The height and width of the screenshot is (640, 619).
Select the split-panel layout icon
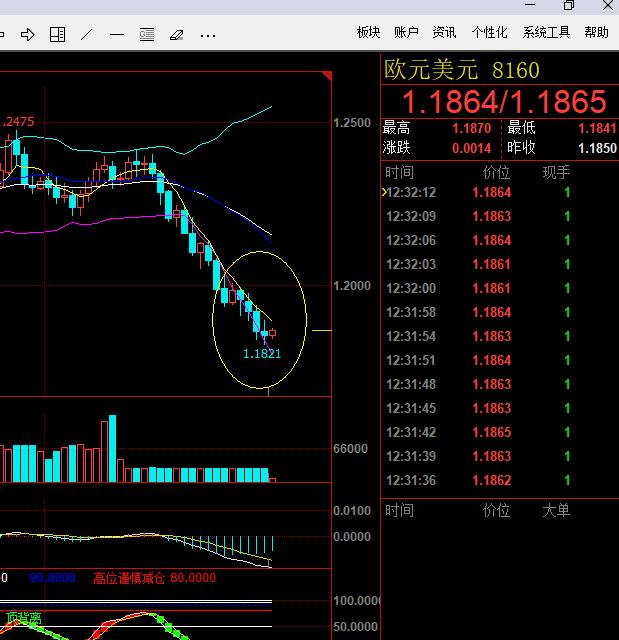(58, 34)
